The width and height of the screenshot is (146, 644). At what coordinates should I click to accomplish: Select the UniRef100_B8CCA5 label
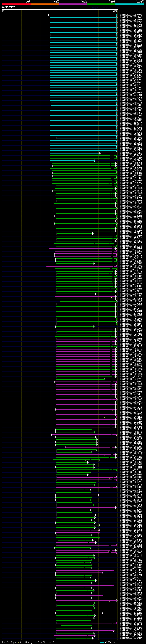click(x=131, y=221)
